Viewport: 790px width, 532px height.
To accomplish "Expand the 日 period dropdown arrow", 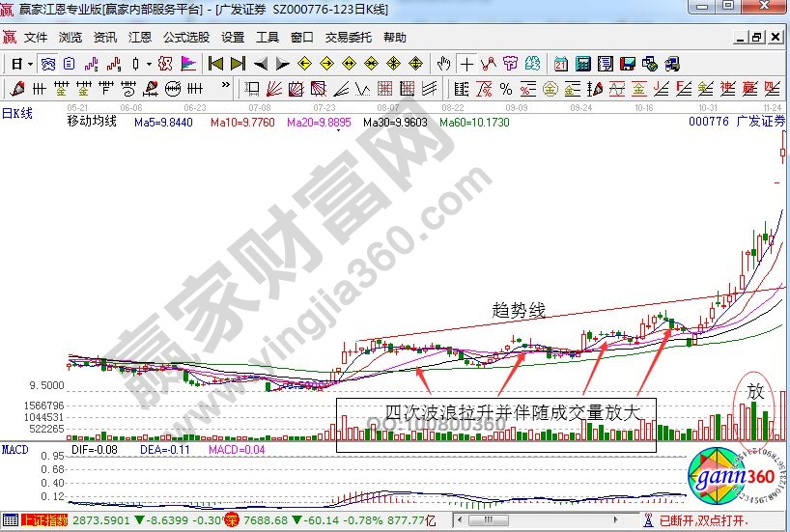I will coord(30,64).
